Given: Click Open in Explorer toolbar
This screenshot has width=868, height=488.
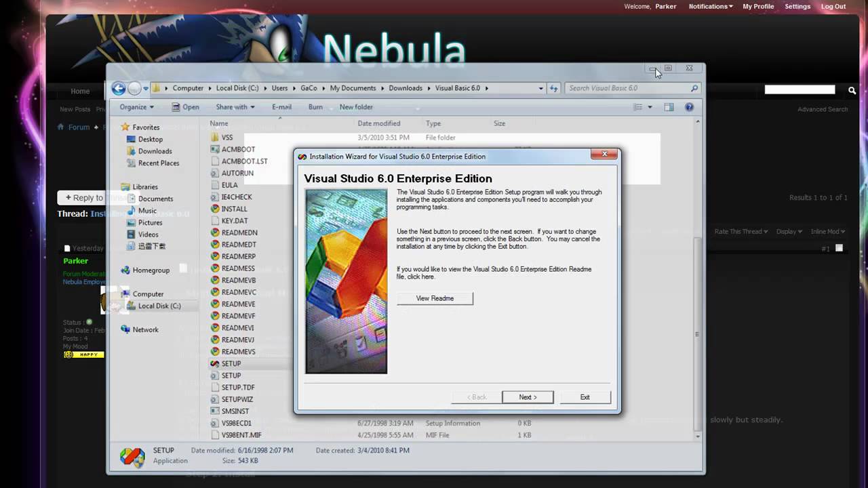Looking at the screenshot, I should click(185, 107).
